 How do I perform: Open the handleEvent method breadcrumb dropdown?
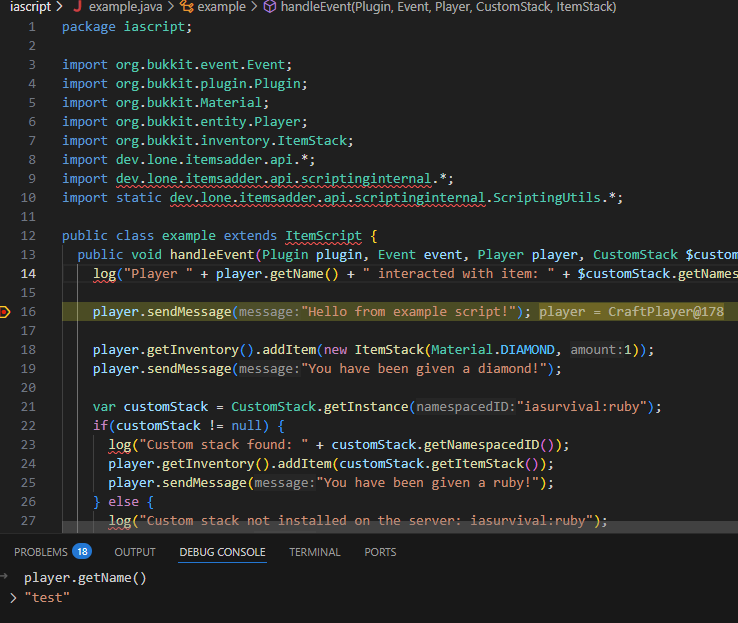click(x=448, y=7)
